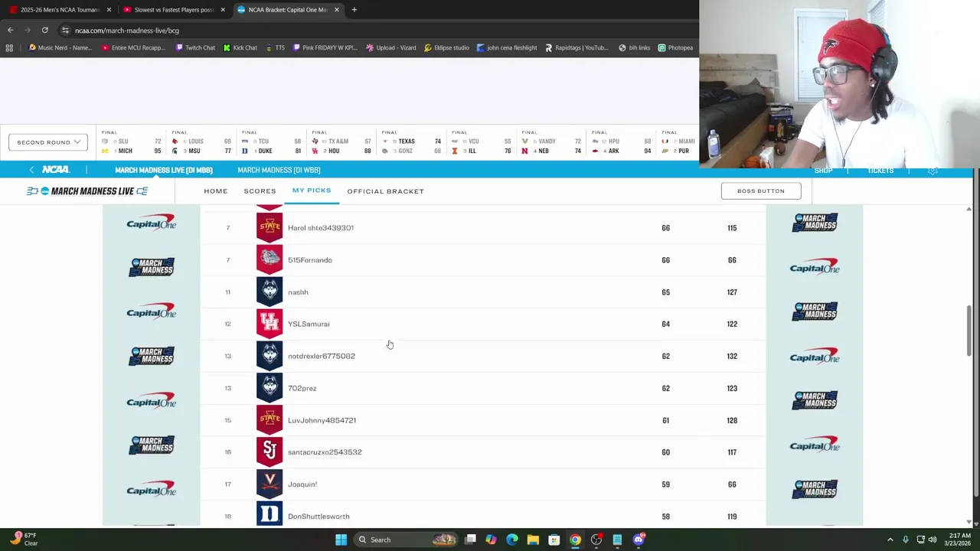Click DonShuttlesworth's Duke team logo
The image size is (980, 551).
click(269, 514)
